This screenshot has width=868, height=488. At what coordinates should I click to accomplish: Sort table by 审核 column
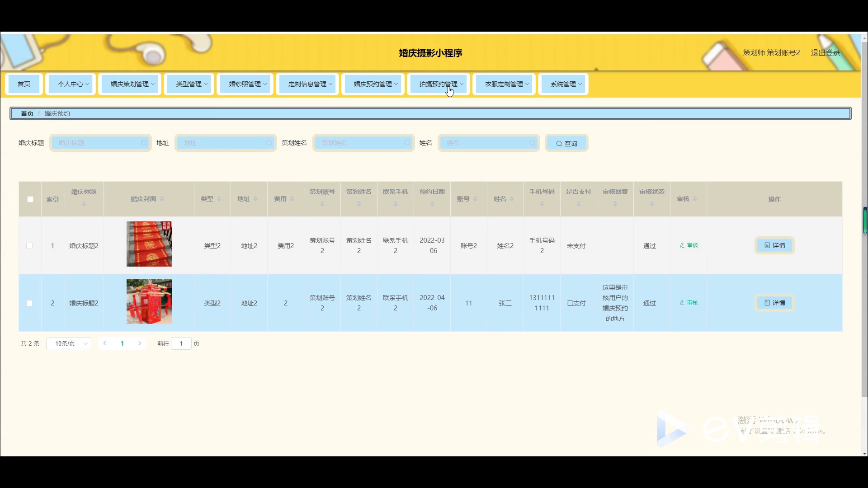coord(695,199)
